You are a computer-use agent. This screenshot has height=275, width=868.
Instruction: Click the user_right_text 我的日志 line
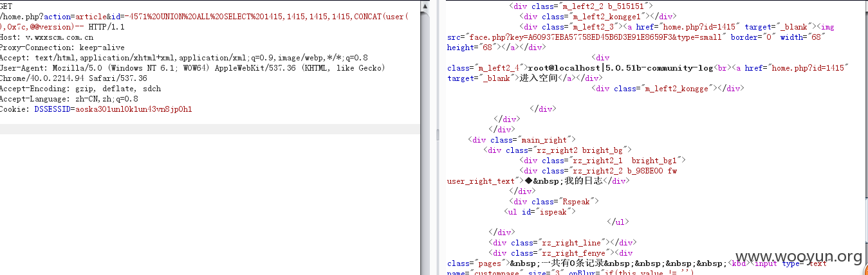(x=538, y=181)
